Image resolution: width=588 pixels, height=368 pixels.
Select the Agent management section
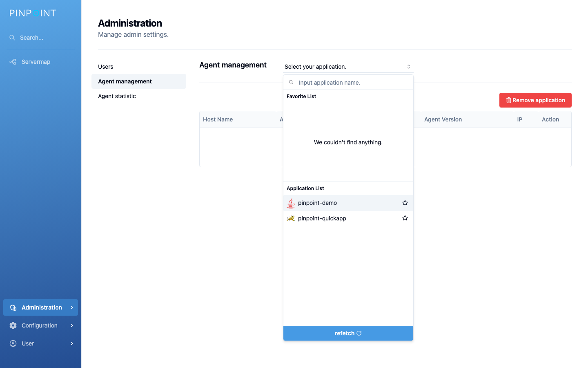[x=139, y=81]
